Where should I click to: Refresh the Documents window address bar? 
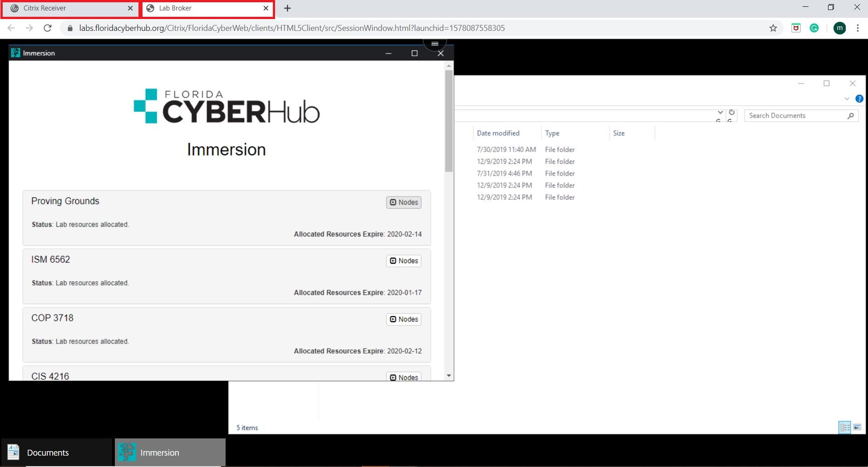tap(731, 113)
